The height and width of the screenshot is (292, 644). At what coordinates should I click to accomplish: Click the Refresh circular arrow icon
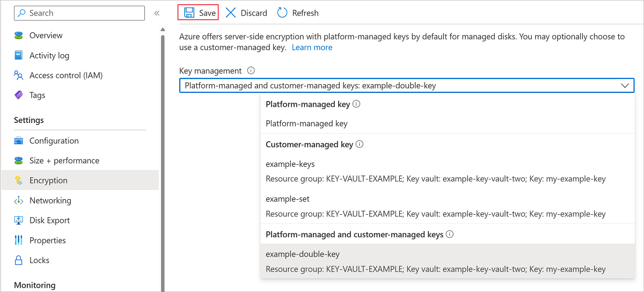pyautogui.click(x=282, y=13)
